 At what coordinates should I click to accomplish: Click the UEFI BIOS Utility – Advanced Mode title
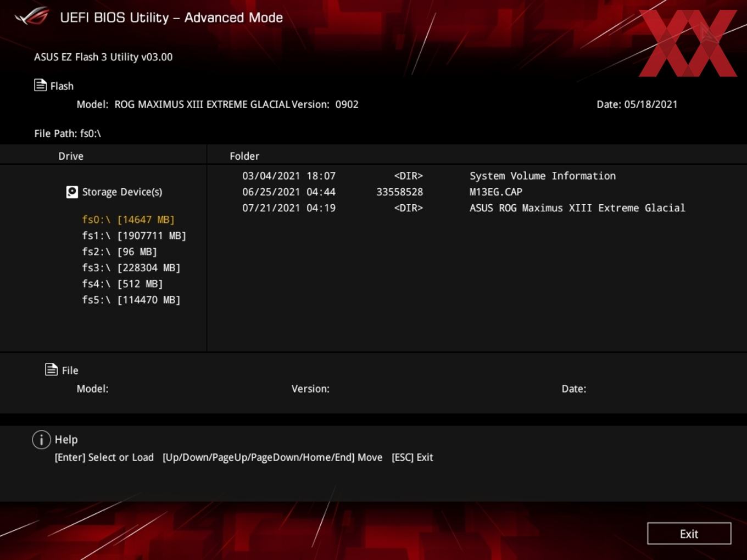171,18
